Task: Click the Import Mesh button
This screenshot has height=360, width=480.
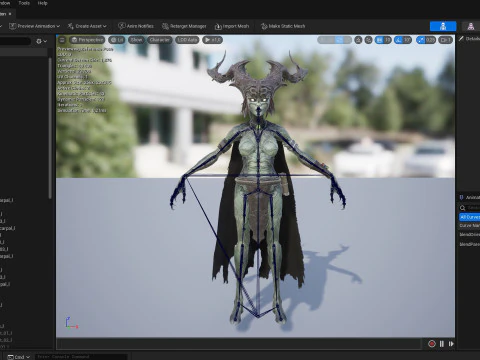Action: pos(232,26)
